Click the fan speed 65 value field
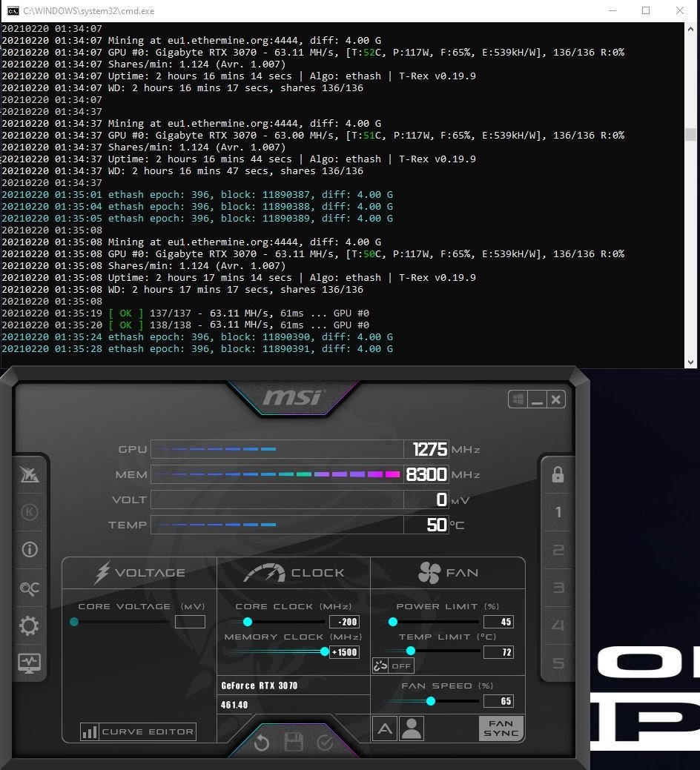The height and width of the screenshot is (770, 700). point(498,701)
